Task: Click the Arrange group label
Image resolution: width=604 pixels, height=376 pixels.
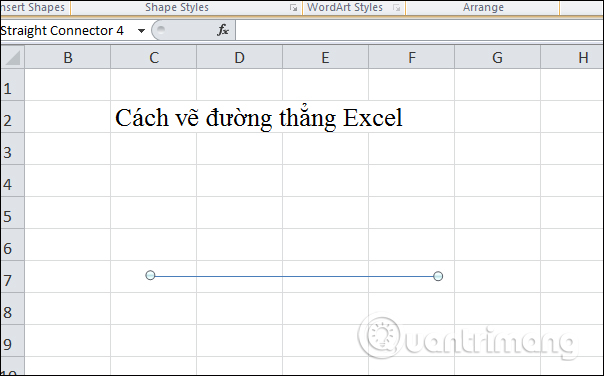Action: [483, 7]
